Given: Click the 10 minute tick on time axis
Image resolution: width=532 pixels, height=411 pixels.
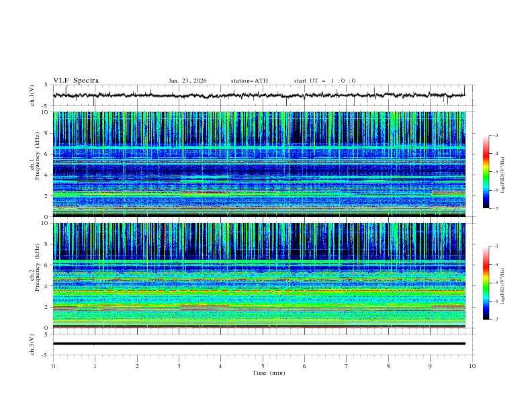Looking at the screenshot, I should coord(472,366).
